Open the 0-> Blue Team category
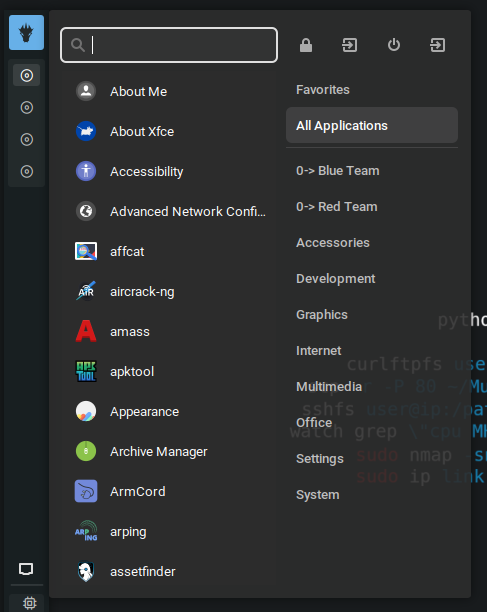 click(371, 171)
